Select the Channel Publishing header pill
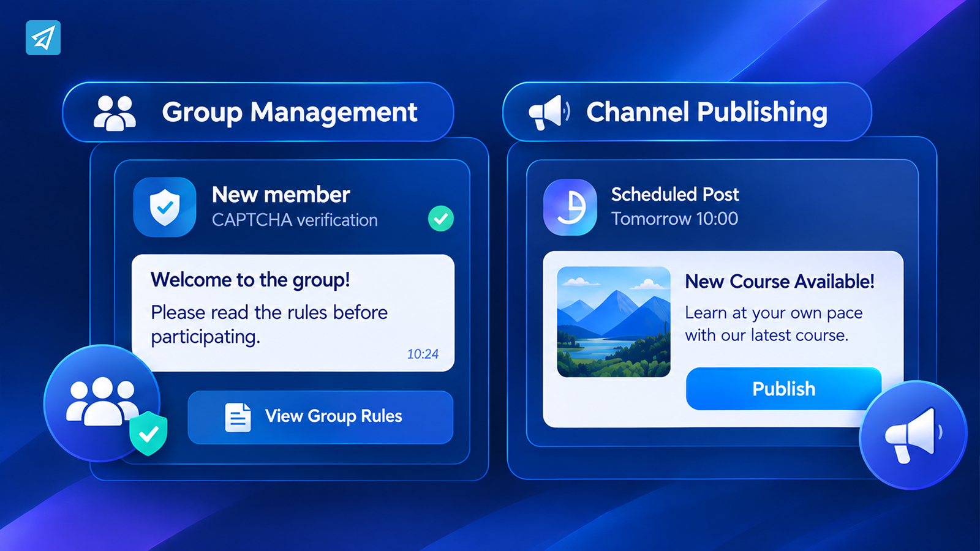Image resolution: width=980 pixels, height=551 pixels. pos(687,112)
